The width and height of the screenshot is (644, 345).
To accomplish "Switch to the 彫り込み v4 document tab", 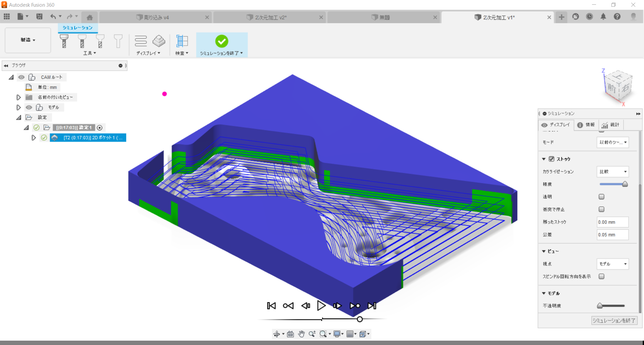I will coord(156,17).
